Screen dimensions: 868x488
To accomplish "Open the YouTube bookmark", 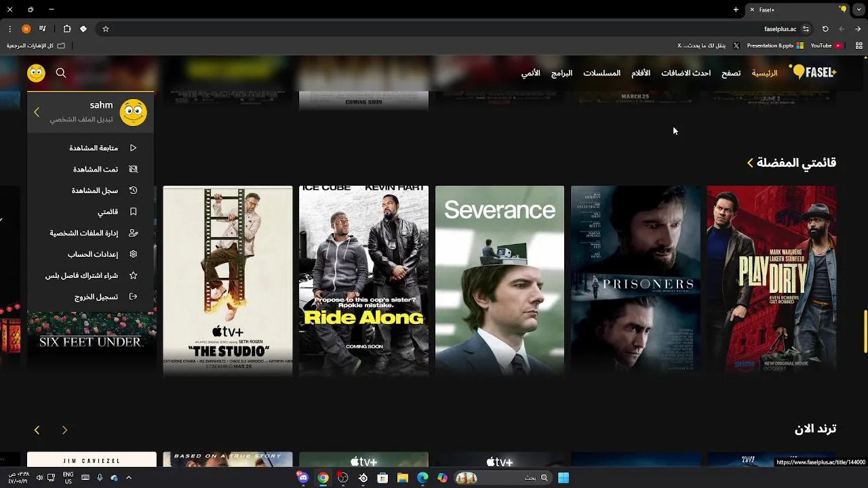I will point(825,45).
